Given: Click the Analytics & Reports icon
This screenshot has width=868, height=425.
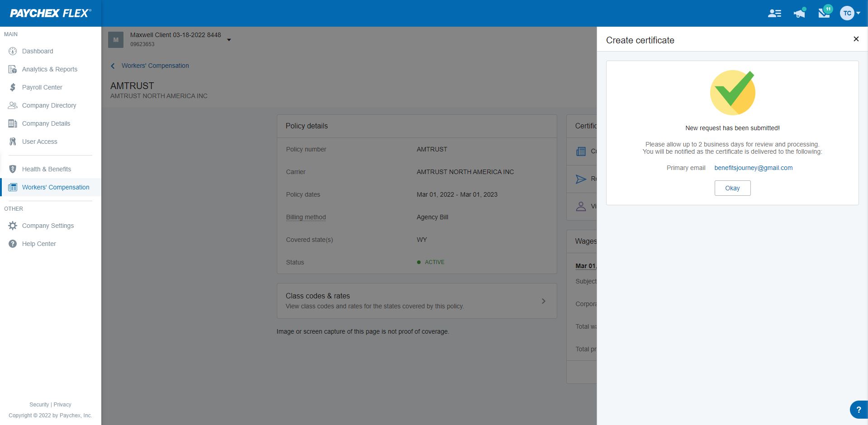Looking at the screenshot, I should (x=13, y=69).
